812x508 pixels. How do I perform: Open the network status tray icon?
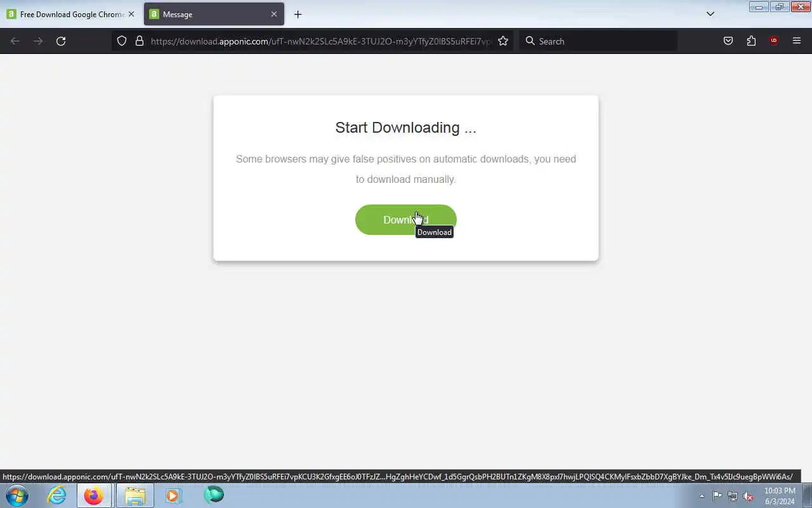[x=733, y=496]
